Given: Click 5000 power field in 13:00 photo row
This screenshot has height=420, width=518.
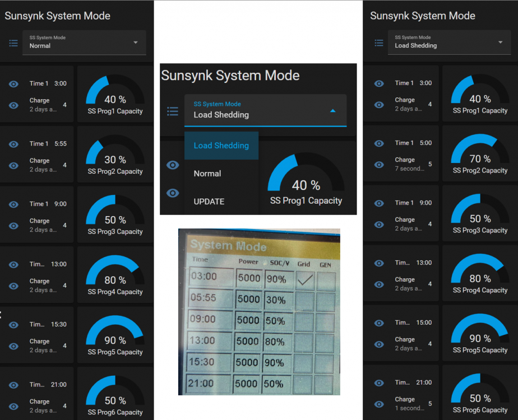Looking at the screenshot, I should pyautogui.click(x=247, y=341).
